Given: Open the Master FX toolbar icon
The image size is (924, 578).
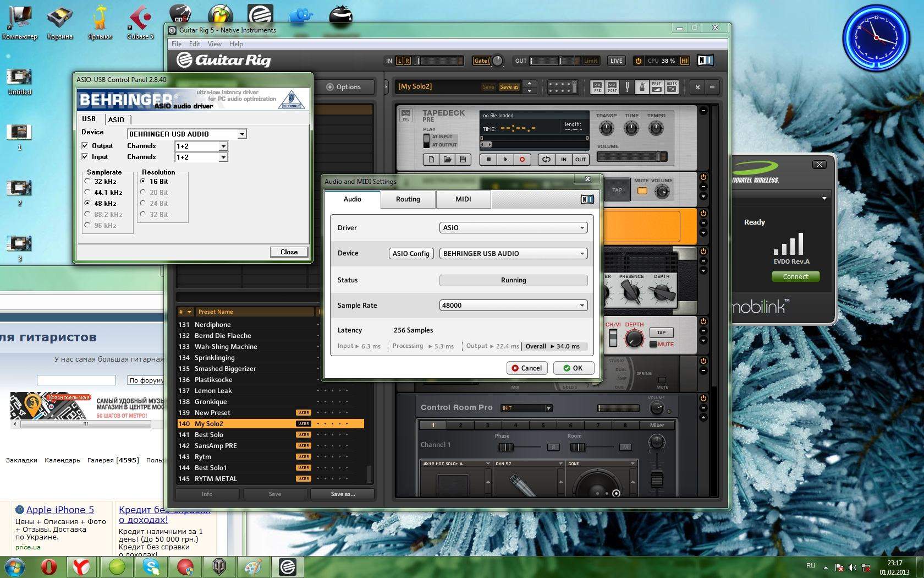Looking at the screenshot, I should point(672,87).
